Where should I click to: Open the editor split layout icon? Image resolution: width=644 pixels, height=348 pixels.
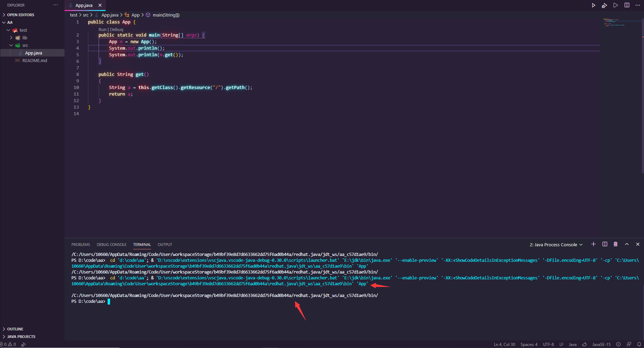627,5
